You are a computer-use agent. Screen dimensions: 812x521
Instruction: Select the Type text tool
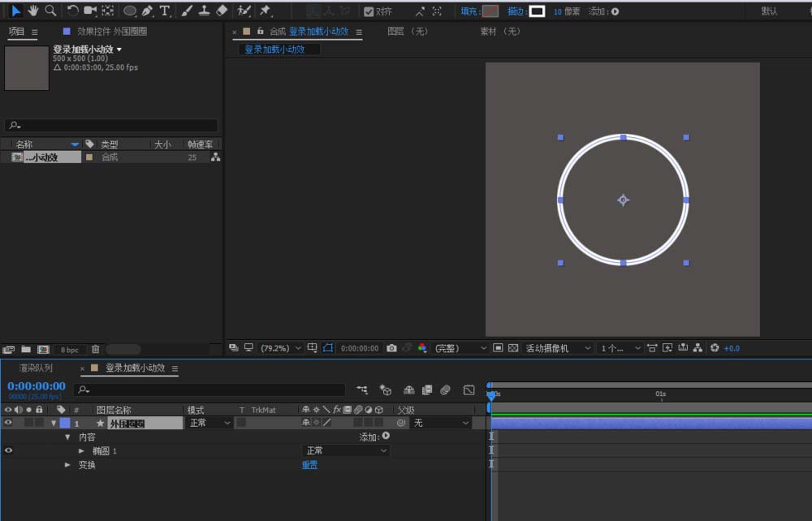[165, 11]
